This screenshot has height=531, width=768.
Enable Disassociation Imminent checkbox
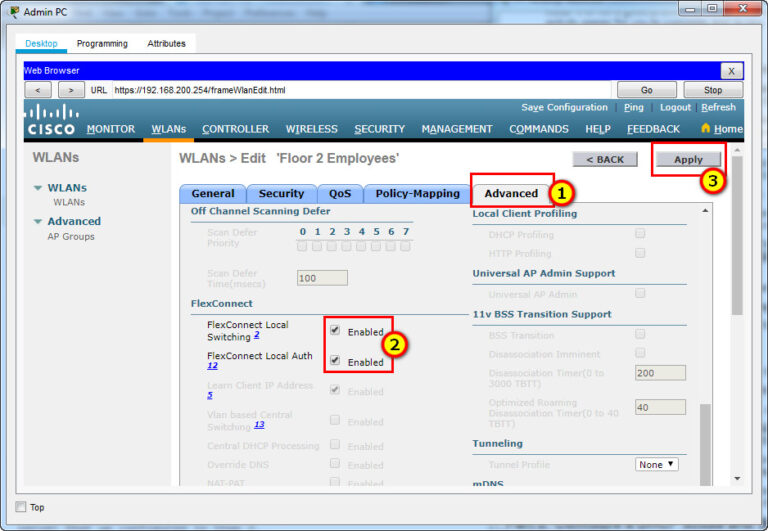click(640, 353)
